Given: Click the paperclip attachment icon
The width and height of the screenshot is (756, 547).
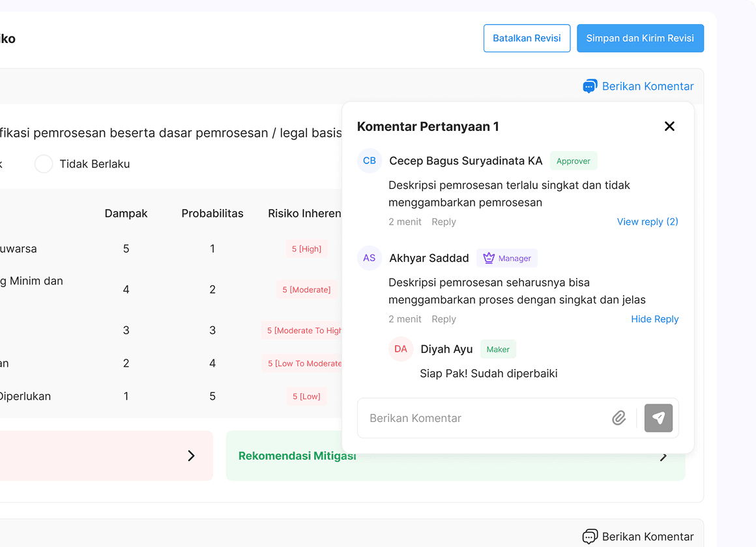Looking at the screenshot, I should pyautogui.click(x=618, y=418).
